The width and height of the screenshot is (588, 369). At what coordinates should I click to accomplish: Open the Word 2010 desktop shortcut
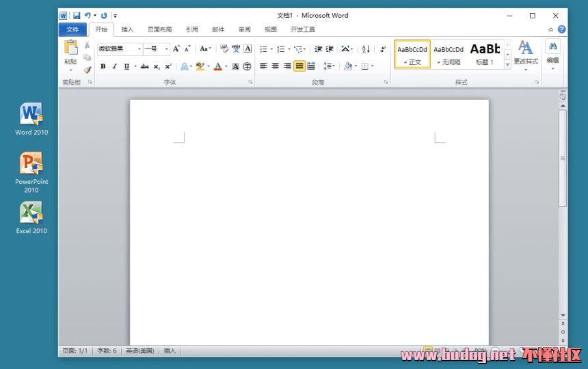(x=31, y=119)
